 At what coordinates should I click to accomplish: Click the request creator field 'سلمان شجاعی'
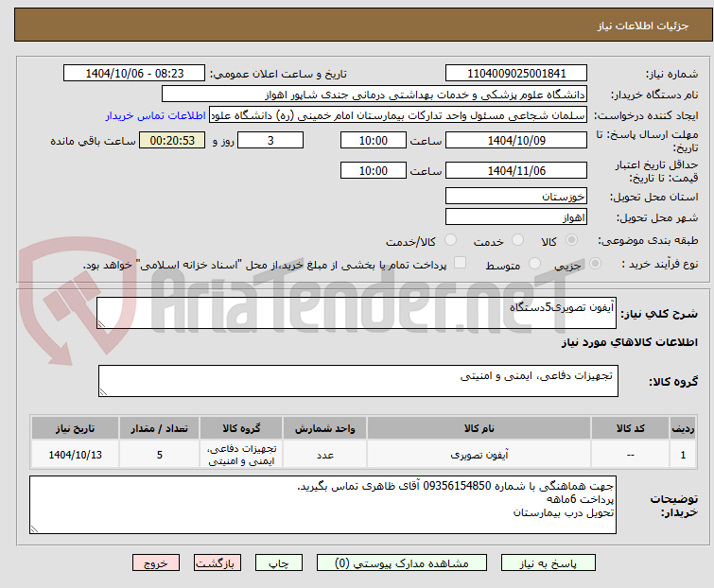coord(398,115)
